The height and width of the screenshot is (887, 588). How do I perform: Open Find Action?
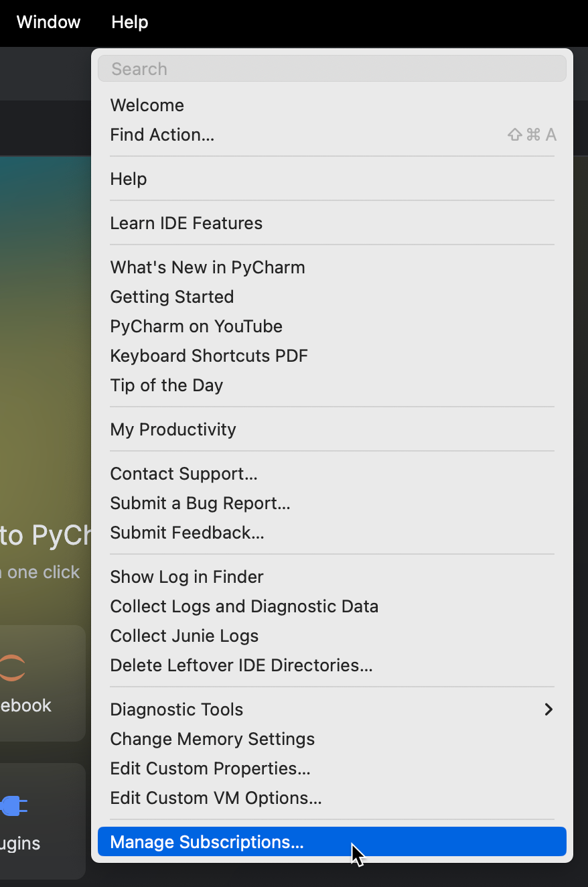[x=162, y=134]
